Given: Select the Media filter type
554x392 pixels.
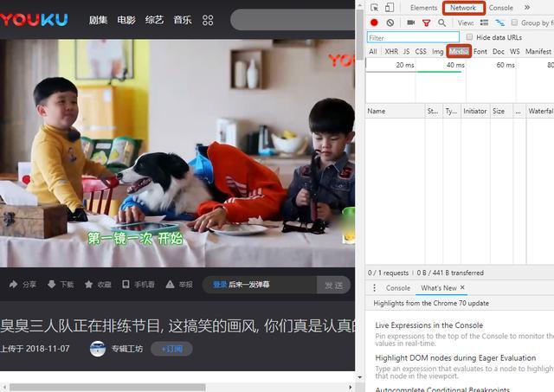Looking at the screenshot, I should click(x=459, y=52).
